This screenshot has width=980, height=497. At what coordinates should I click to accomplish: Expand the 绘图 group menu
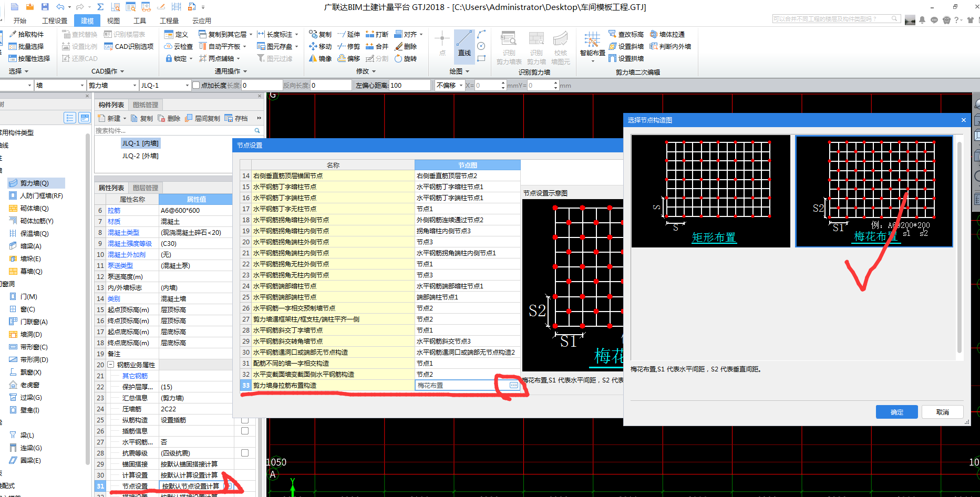459,71
